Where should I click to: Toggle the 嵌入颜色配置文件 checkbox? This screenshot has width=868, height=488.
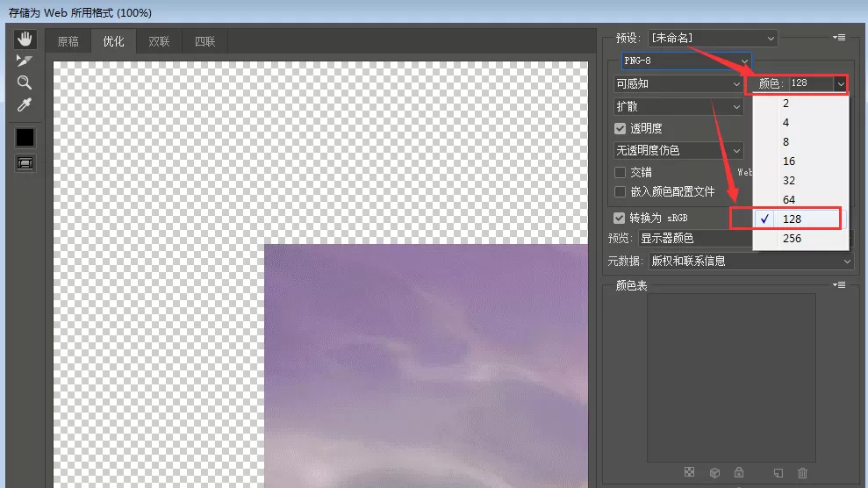[620, 191]
